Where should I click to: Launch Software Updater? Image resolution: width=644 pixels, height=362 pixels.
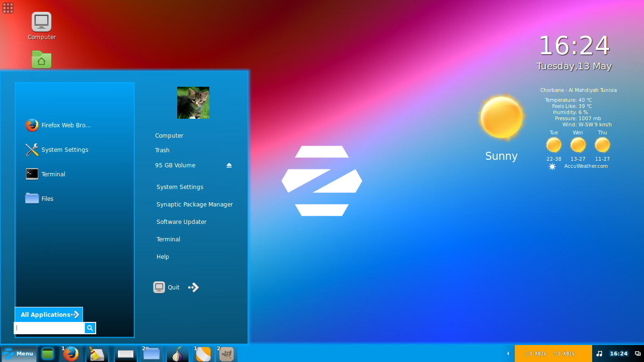point(182,222)
